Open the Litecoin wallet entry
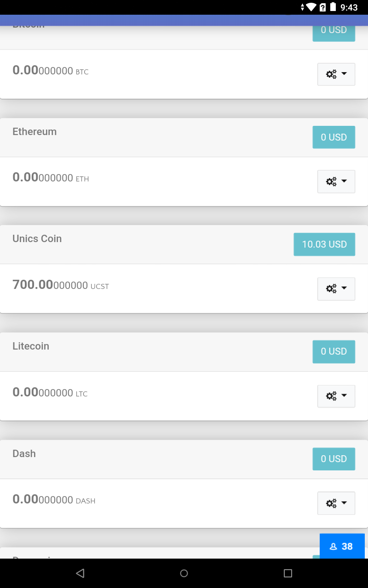 pyautogui.click(x=31, y=346)
